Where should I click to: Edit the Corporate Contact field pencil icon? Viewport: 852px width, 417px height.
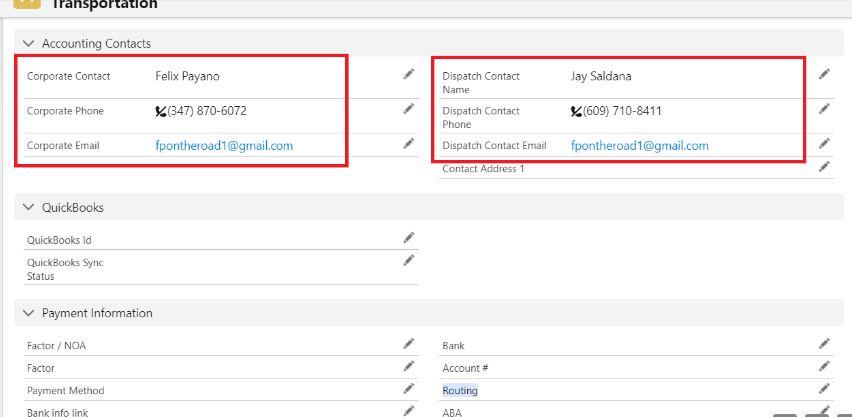(409, 74)
